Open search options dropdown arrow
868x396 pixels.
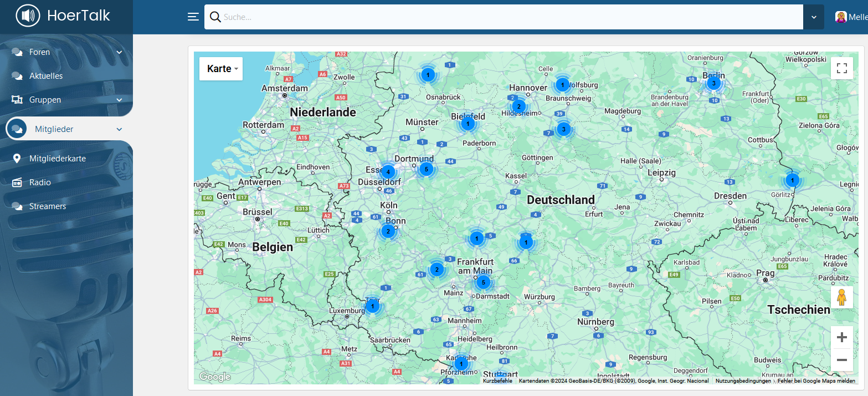pos(814,17)
